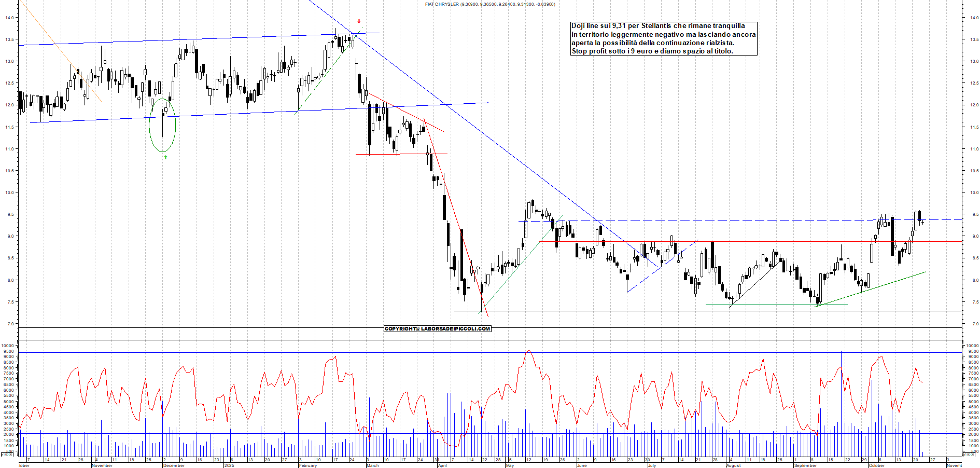
Task: Click the red down arrow above the February peak
Action: [x=359, y=22]
